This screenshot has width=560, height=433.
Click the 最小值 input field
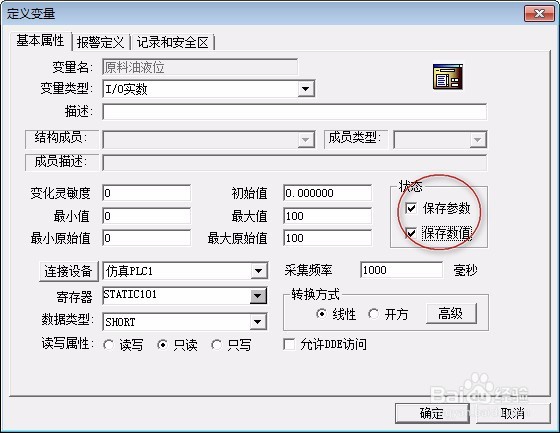[x=146, y=216]
